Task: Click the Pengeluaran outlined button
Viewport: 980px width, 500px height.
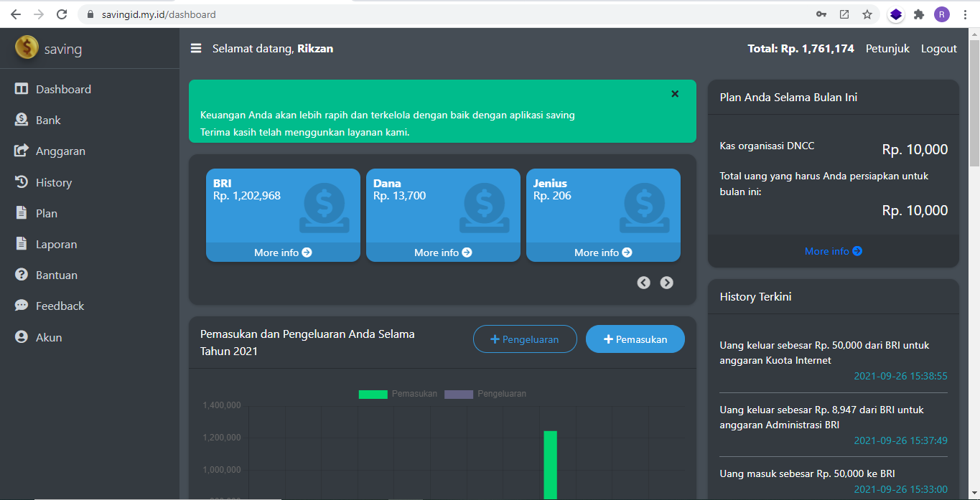Action: (525, 339)
